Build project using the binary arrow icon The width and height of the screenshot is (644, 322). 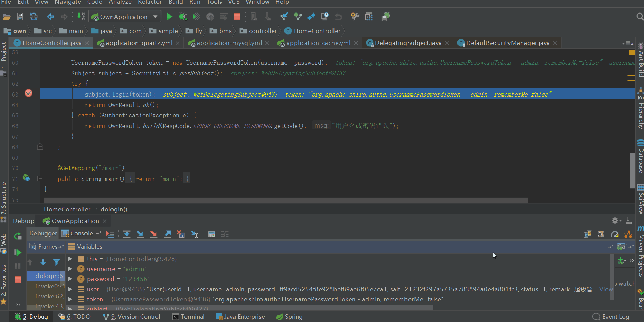pyautogui.click(x=81, y=17)
